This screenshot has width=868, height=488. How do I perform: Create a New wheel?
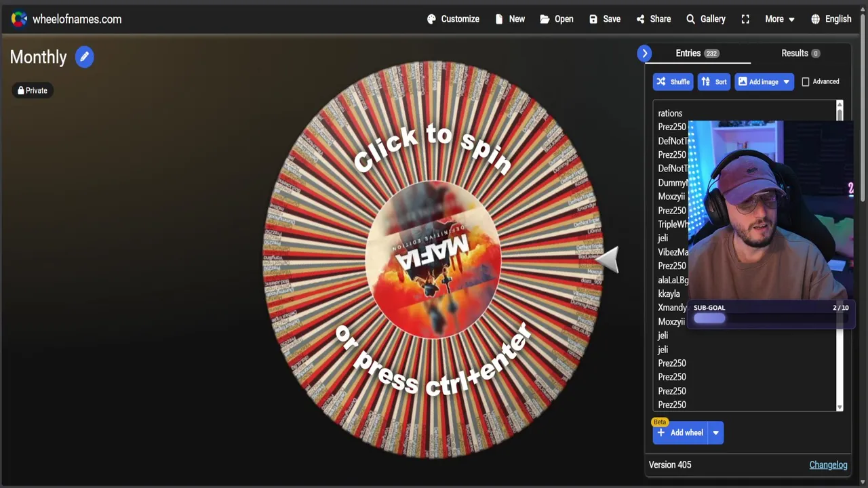[x=510, y=19]
